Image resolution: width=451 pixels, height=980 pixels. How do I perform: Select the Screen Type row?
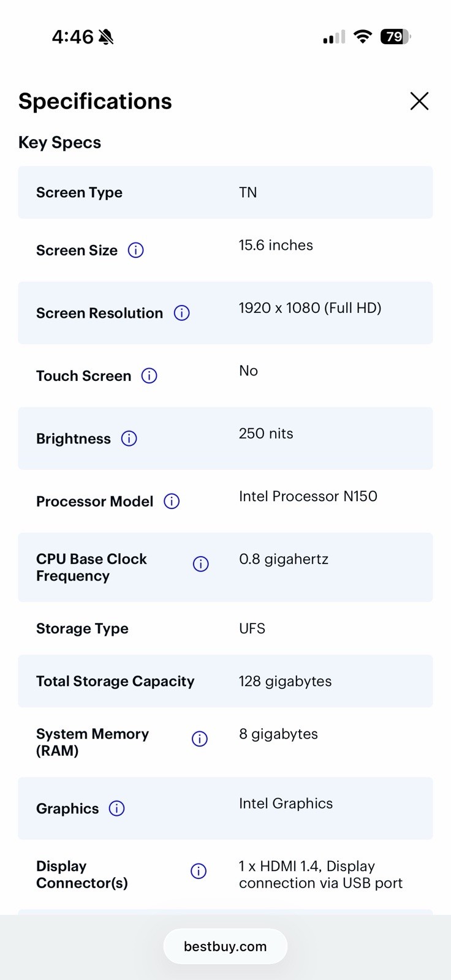(x=225, y=192)
